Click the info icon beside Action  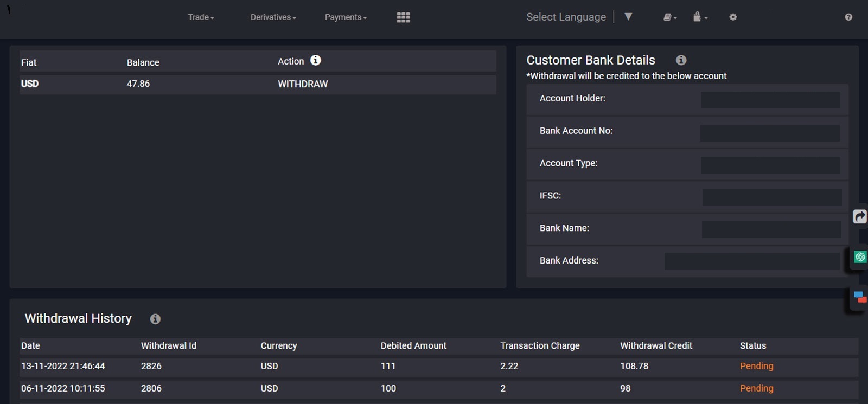click(x=316, y=61)
